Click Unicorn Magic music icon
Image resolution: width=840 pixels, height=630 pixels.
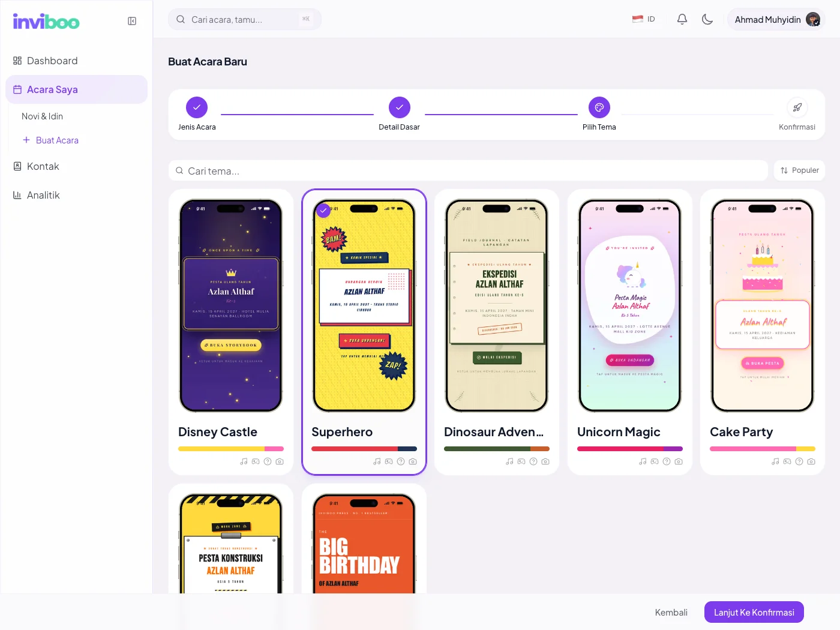[643, 461]
